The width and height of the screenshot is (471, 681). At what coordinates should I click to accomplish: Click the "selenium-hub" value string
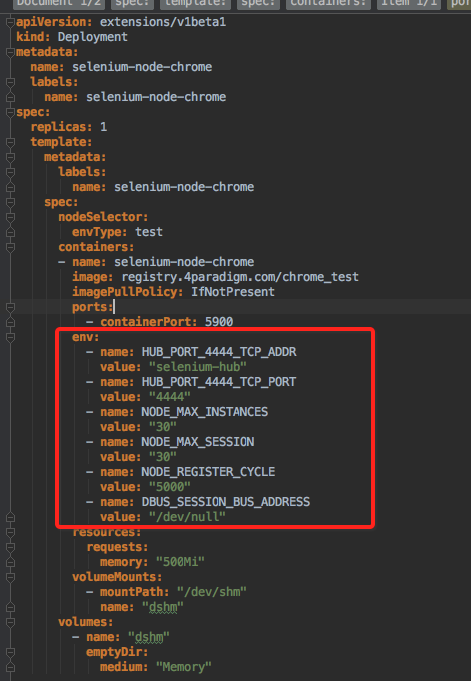tap(198, 367)
